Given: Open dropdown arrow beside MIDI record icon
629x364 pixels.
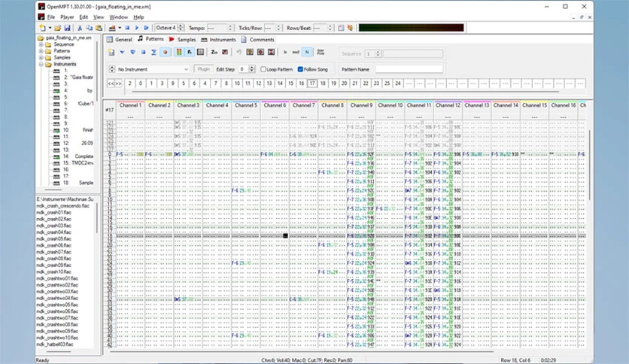Looking at the screenshot, I should click(120, 28).
